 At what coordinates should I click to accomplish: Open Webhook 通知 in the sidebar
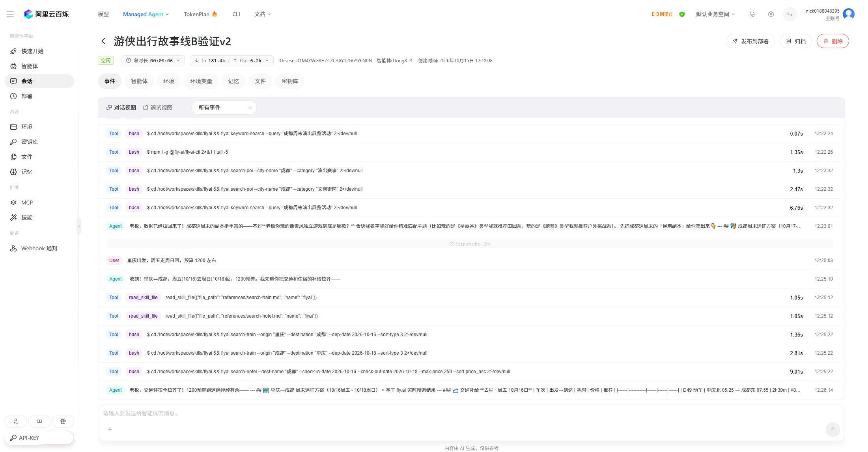(x=39, y=248)
